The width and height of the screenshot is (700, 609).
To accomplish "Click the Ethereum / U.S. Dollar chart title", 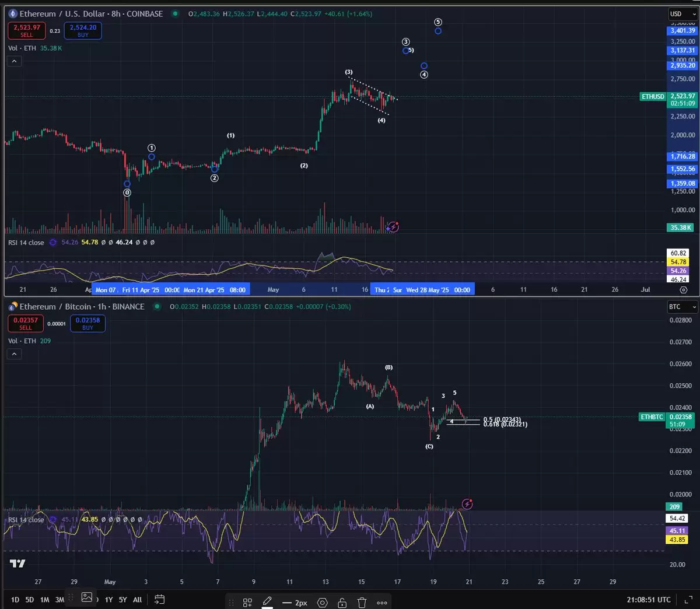I will coord(92,13).
